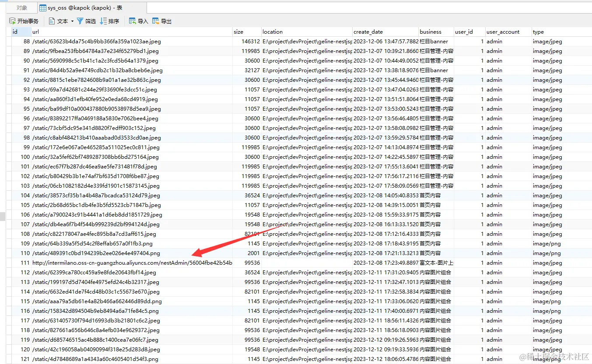Viewport: 592px width, 364px height.
Task: Click the admin user_account cell in row 95
Action: 508,109
